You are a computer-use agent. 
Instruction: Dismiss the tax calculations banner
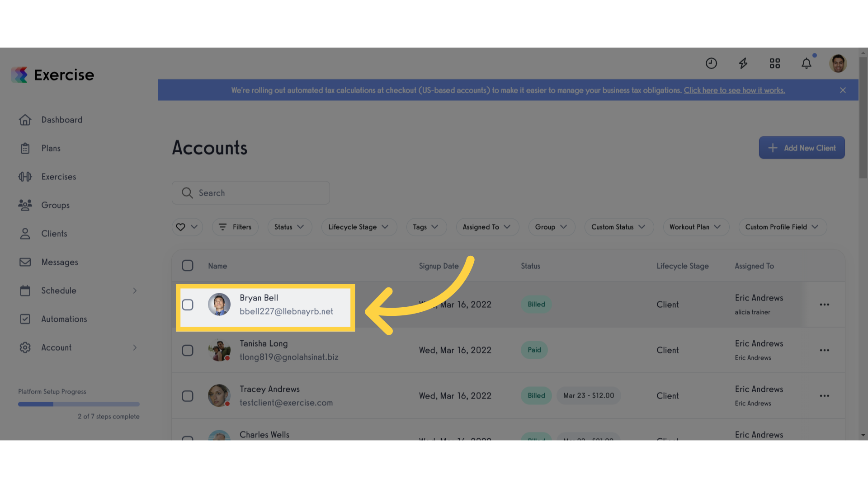[843, 90]
